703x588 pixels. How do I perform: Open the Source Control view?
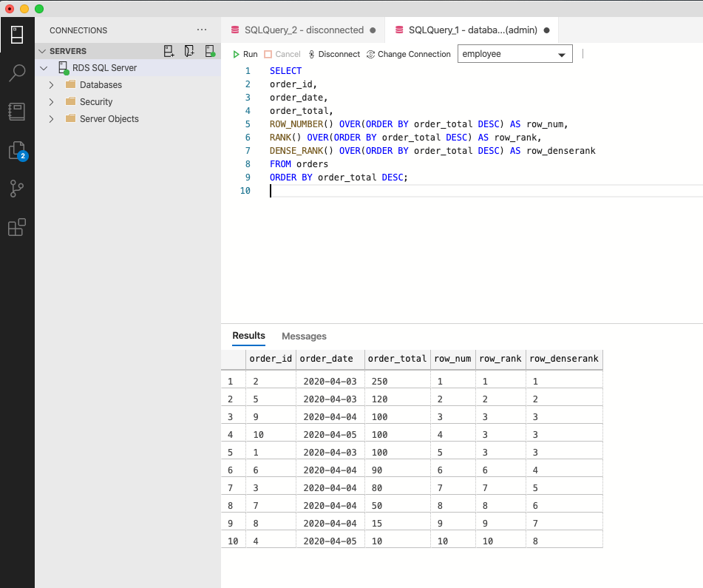[x=17, y=189]
